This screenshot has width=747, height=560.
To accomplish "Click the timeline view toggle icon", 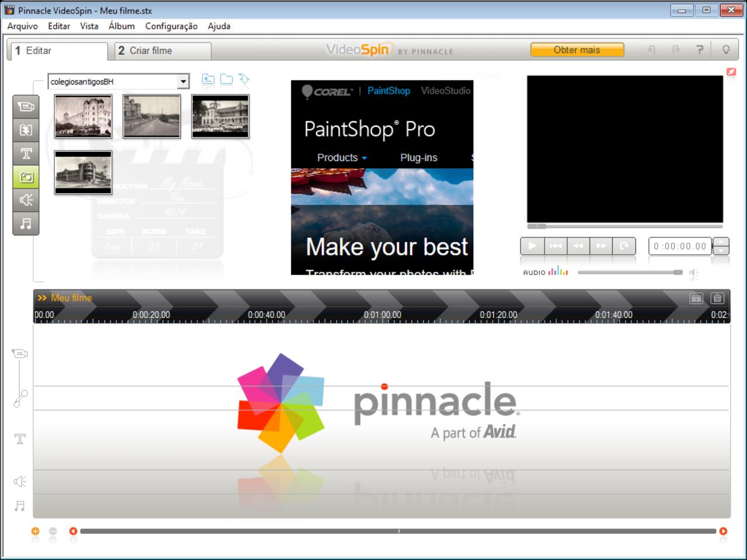I will [x=696, y=298].
